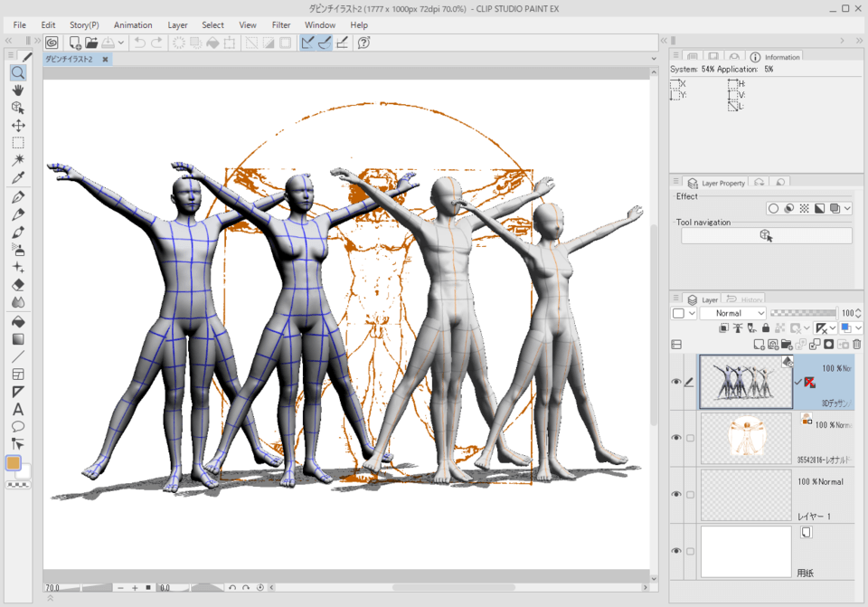Click the Redo arrow in command bar
Screen dimensions: 868x607
[156, 43]
